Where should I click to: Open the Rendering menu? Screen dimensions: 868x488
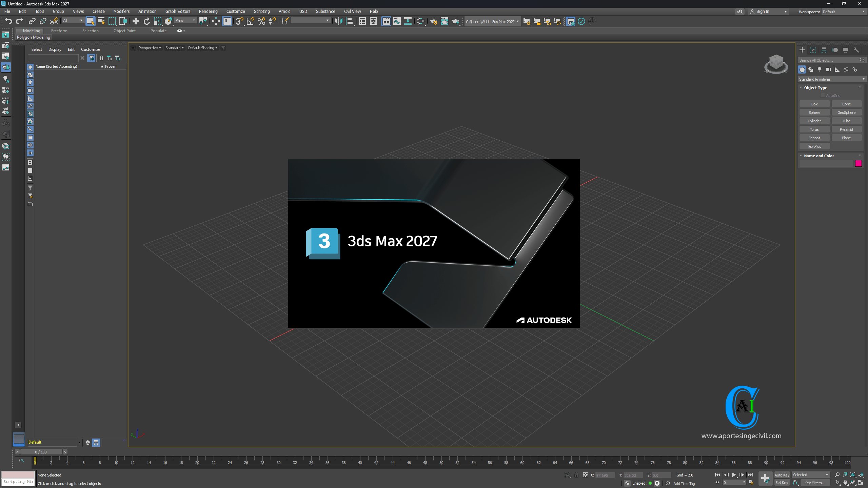208,11
